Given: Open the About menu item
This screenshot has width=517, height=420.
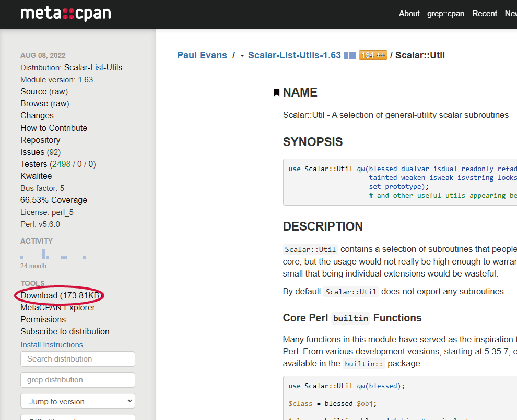Looking at the screenshot, I should tap(409, 14).
